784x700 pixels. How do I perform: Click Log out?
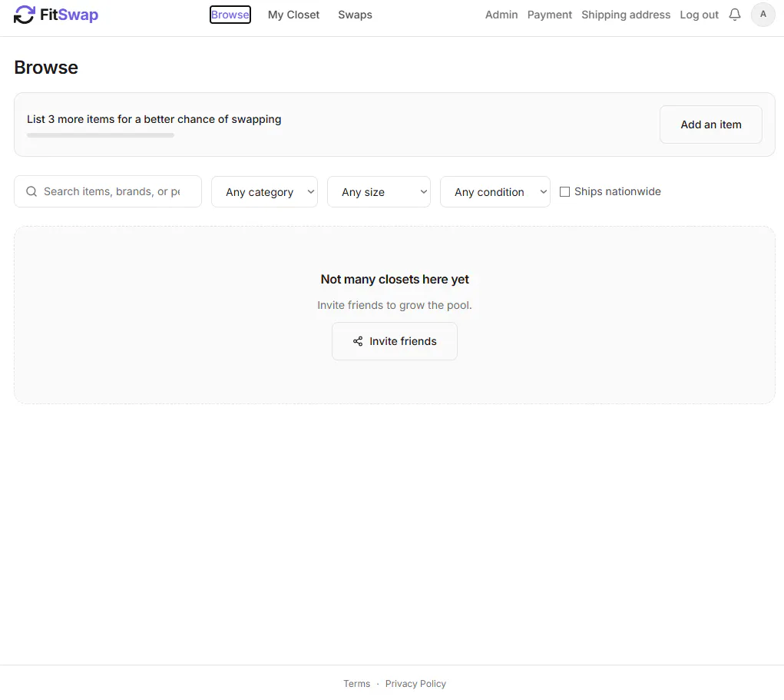point(699,15)
